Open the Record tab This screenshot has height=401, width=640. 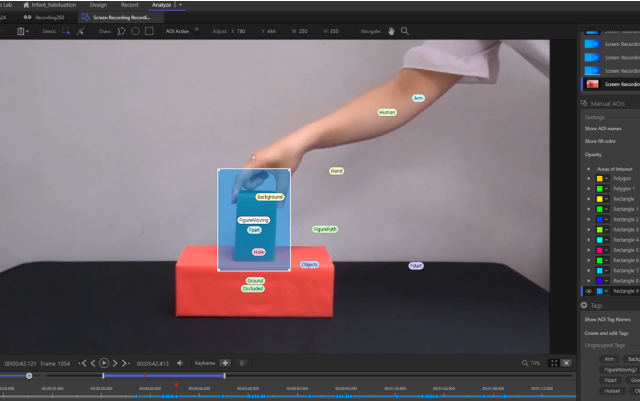coord(130,5)
